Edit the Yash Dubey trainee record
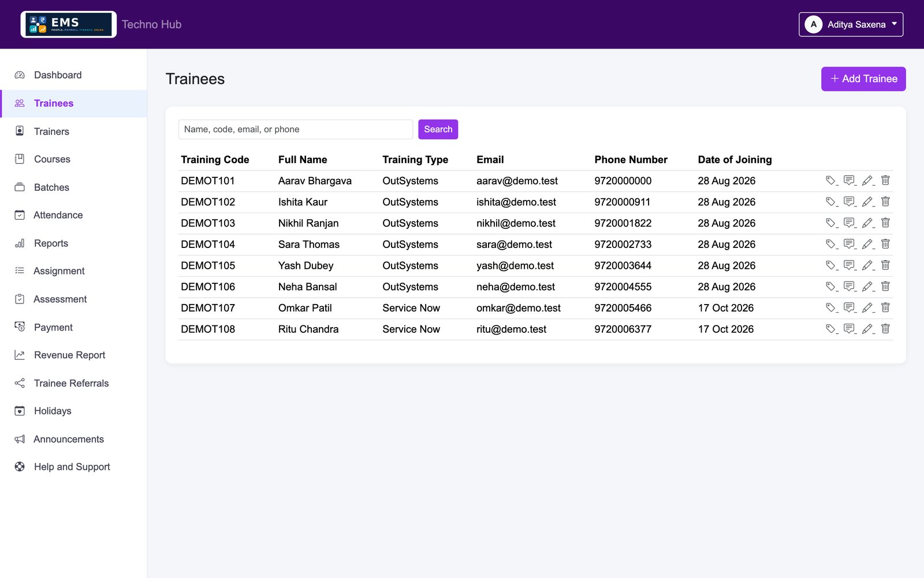The width and height of the screenshot is (924, 578). coord(867,265)
